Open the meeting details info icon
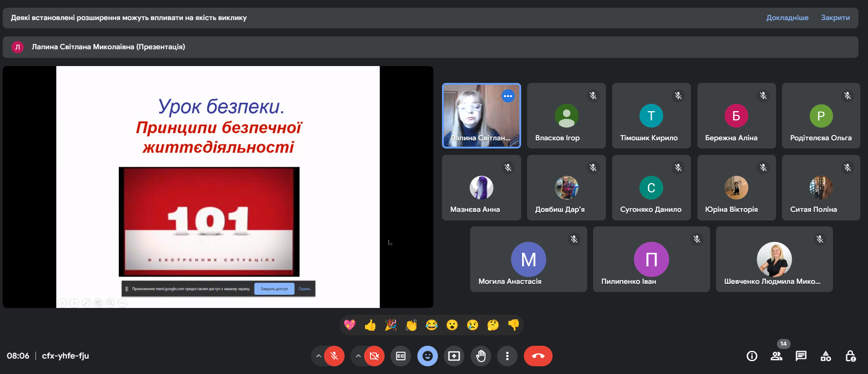 pyautogui.click(x=752, y=356)
